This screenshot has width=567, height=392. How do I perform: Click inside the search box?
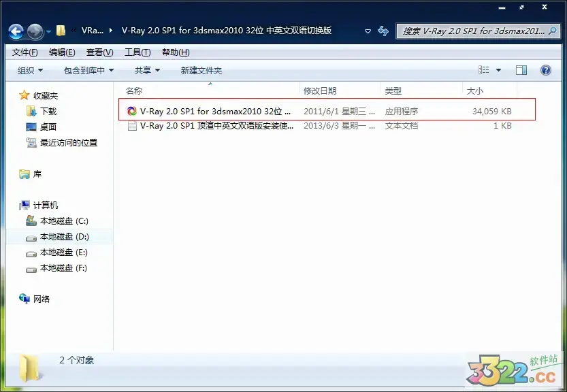tap(470, 31)
